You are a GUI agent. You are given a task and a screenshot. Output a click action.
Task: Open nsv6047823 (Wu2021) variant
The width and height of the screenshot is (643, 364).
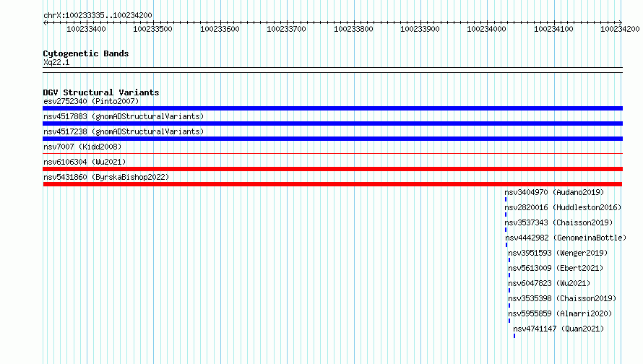(549, 283)
